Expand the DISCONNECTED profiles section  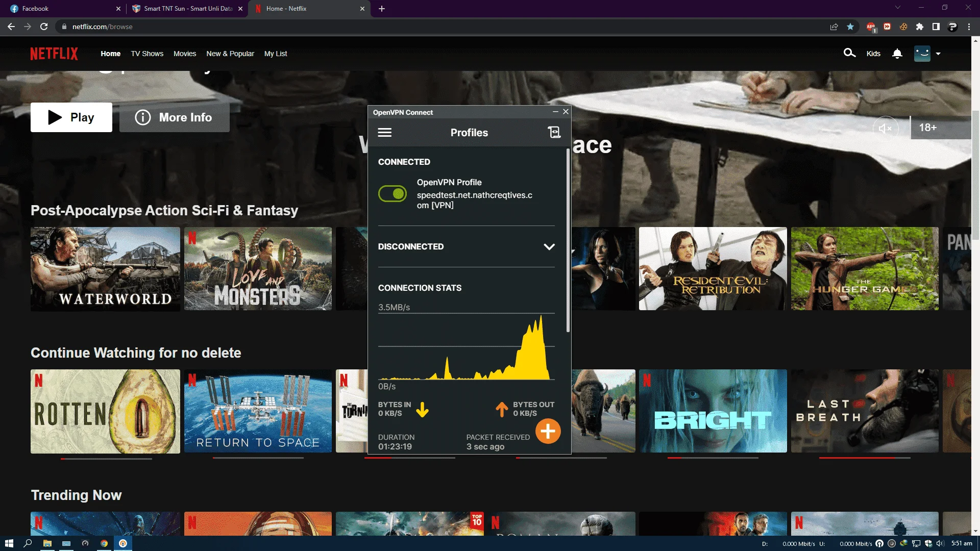coord(549,246)
